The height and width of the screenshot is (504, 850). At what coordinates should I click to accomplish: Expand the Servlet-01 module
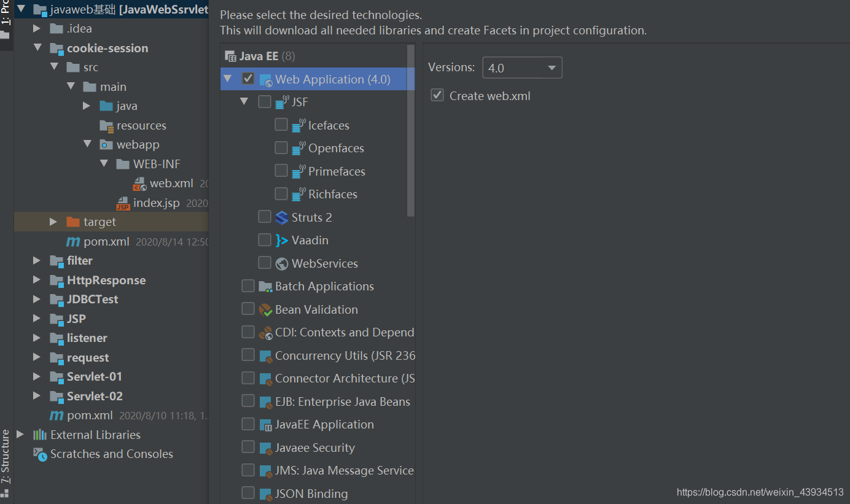click(37, 377)
